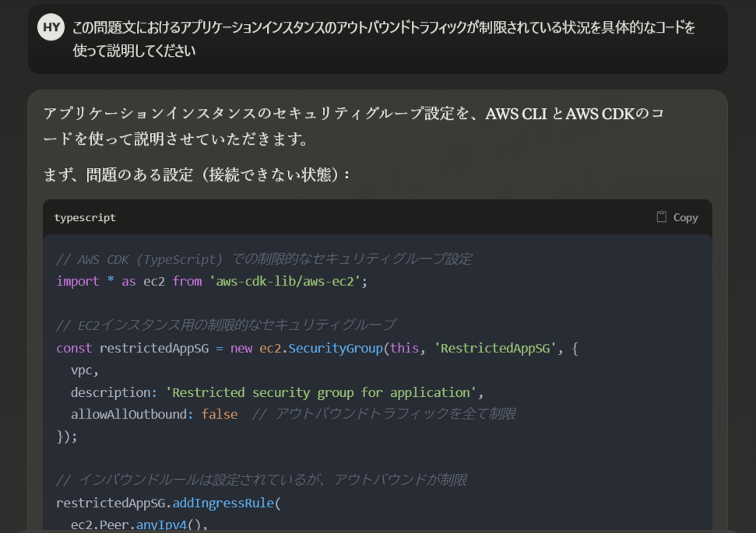The width and height of the screenshot is (756, 533).
Task: Click the 'import * as ec2' code line
Action: point(212,281)
